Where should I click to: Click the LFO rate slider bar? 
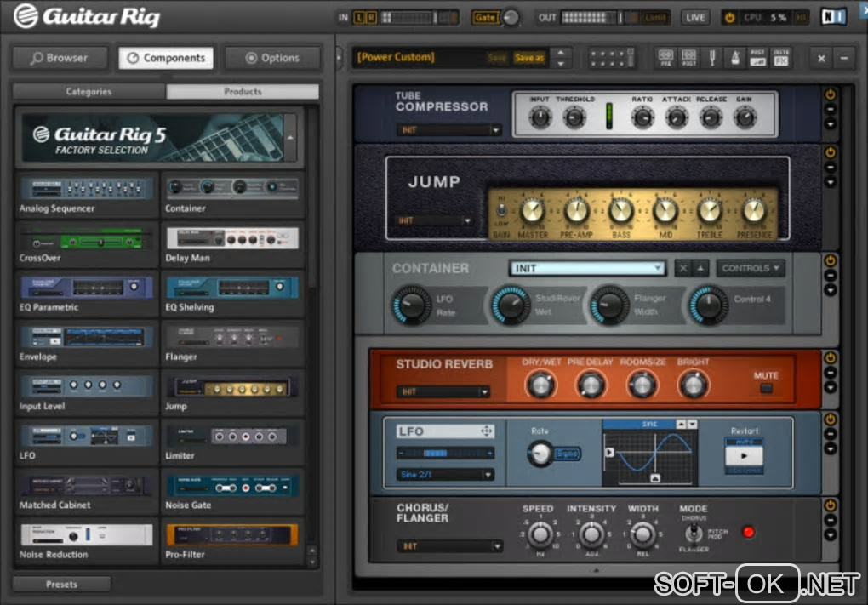(x=445, y=454)
